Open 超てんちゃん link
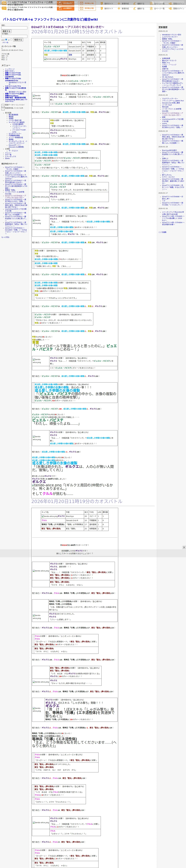The image size is (186, 868). (167, 175)
